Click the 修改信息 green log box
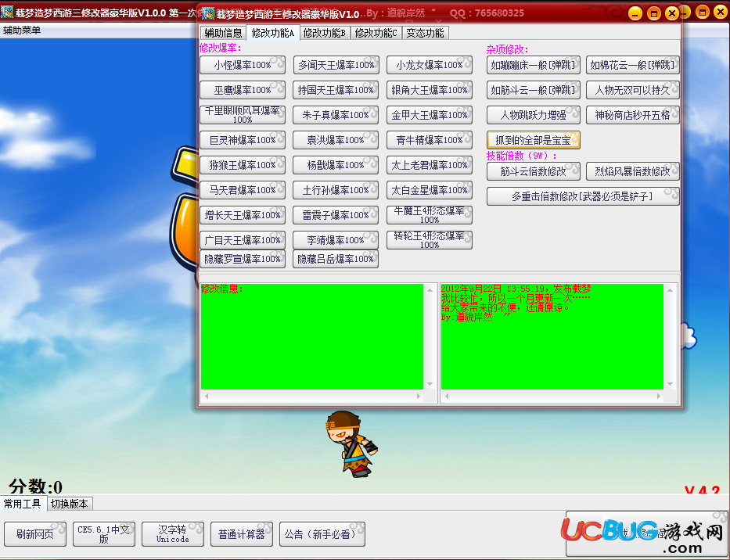 click(x=312, y=336)
